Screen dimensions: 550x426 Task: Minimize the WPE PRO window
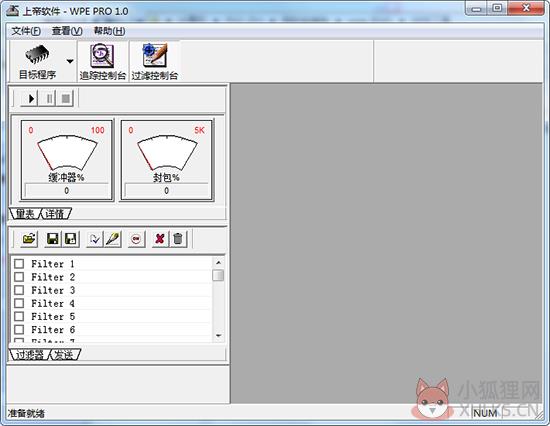pyautogui.click(x=476, y=8)
